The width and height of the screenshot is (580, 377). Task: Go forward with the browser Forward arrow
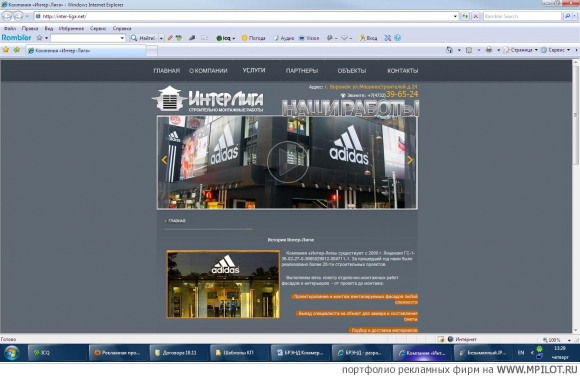(x=18, y=16)
